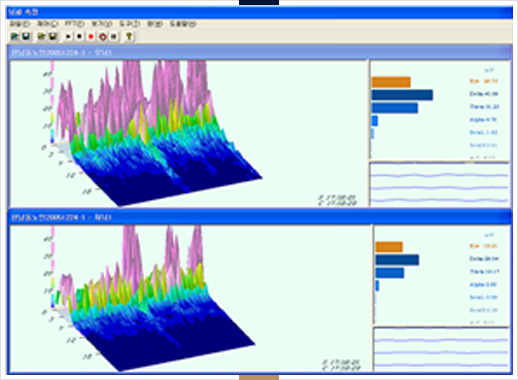Click the red diamond ring toolbar icon

pyautogui.click(x=103, y=36)
